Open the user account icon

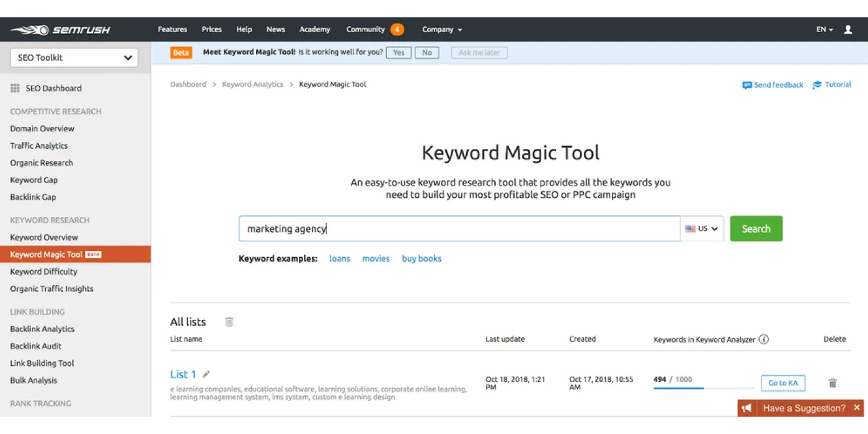[x=848, y=30]
